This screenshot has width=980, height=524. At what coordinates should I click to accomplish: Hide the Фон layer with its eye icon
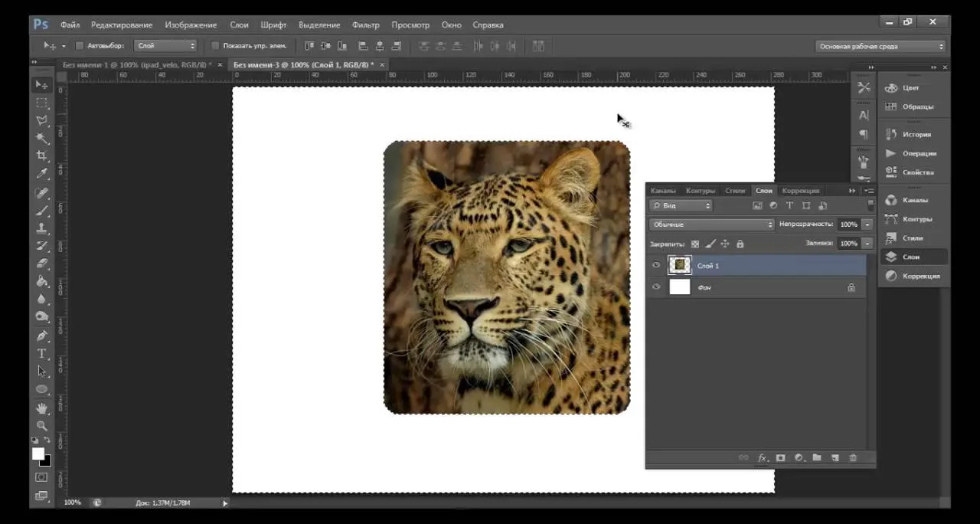coord(656,287)
